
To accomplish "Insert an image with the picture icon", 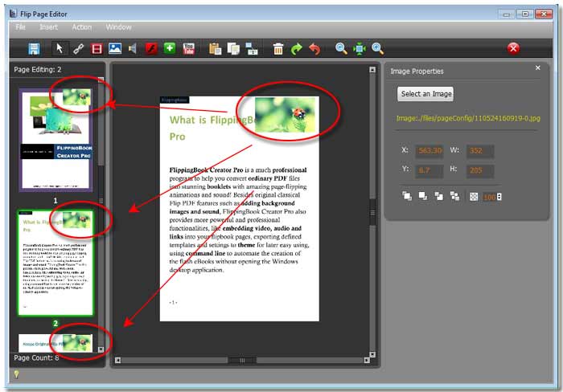I will coord(115,48).
